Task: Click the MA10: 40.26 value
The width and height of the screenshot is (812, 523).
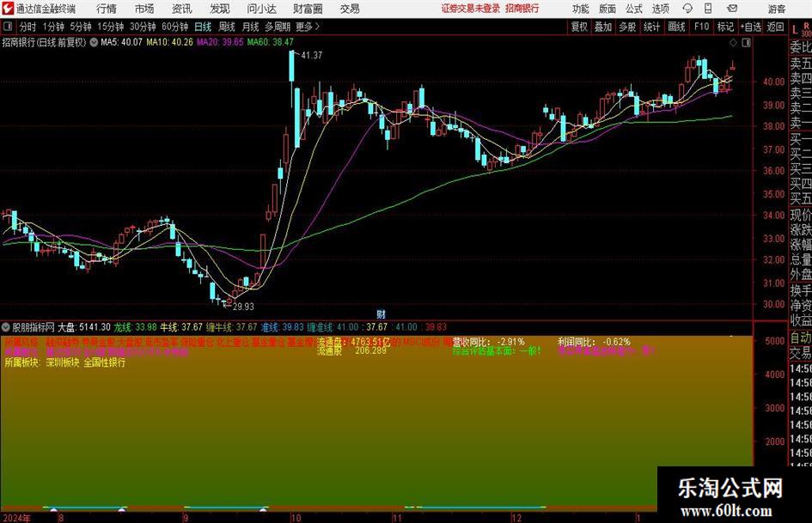Action: [170, 42]
